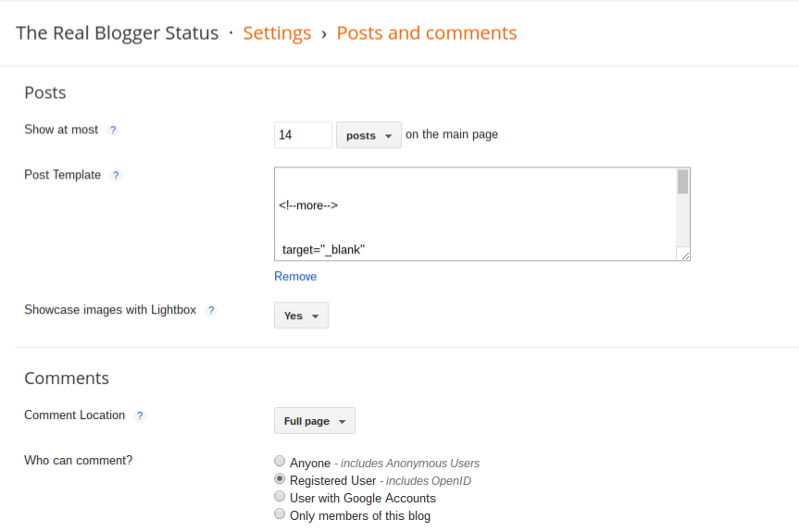Click the number of posts field
Image resolution: width=799 pixels, height=532 pixels.
coord(303,135)
